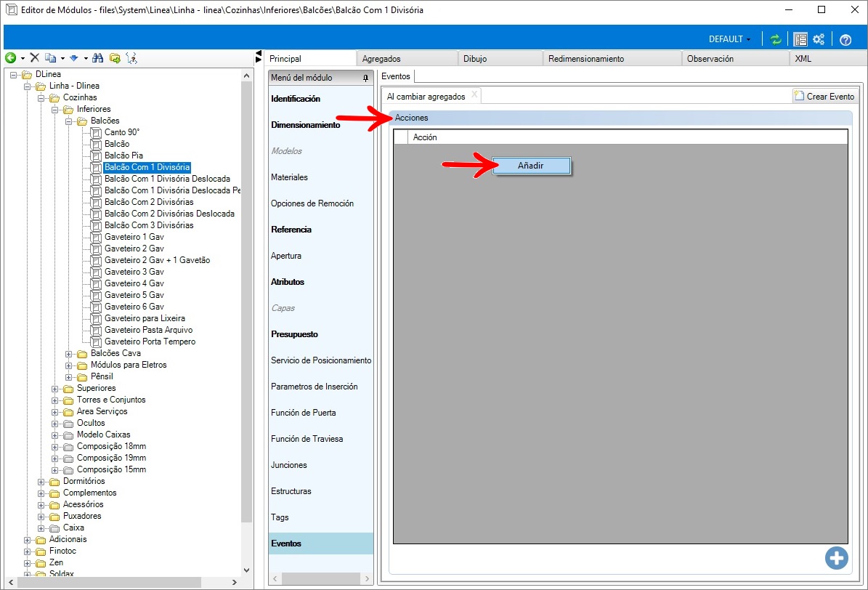The height and width of the screenshot is (590, 868).
Task: Open Identificación in module menu
Action: tap(296, 99)
